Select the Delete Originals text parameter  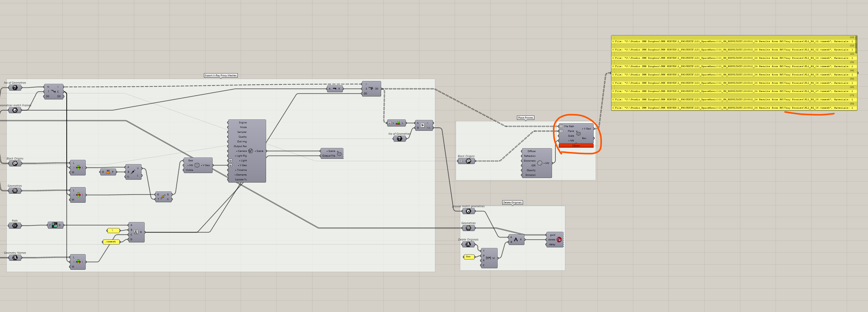click(468, 244)
